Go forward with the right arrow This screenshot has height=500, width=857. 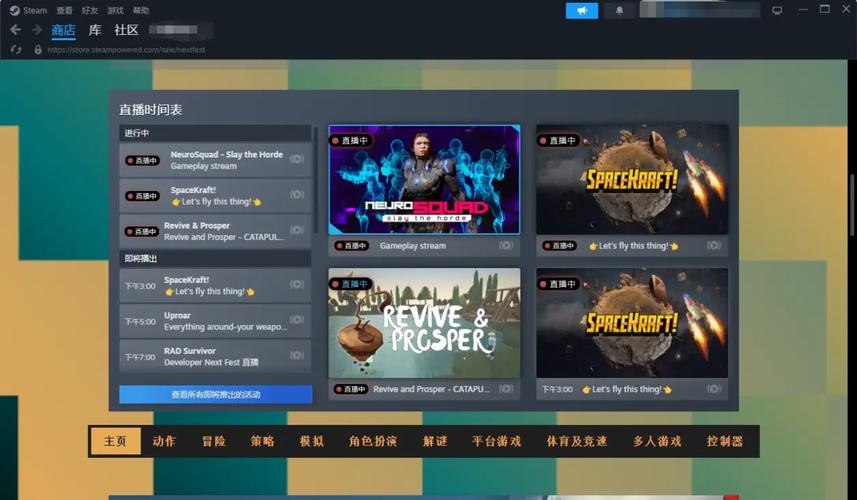[37, 30]
